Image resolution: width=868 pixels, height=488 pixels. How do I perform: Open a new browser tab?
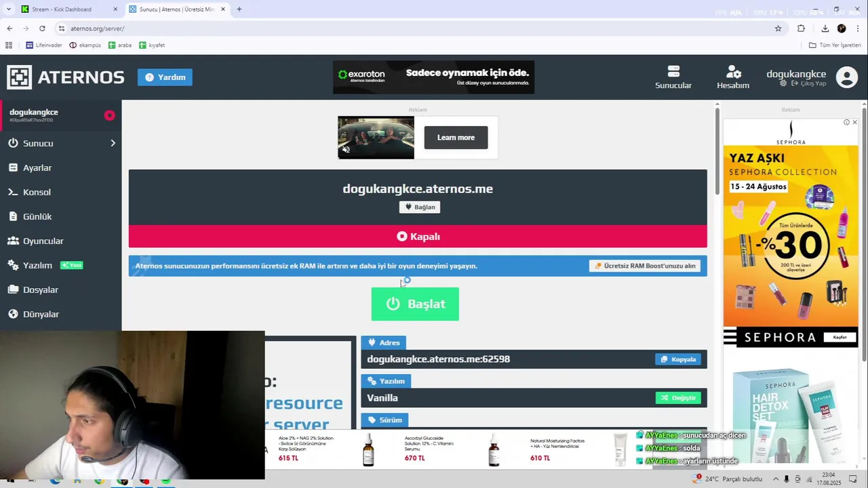[x=239, y=9]
